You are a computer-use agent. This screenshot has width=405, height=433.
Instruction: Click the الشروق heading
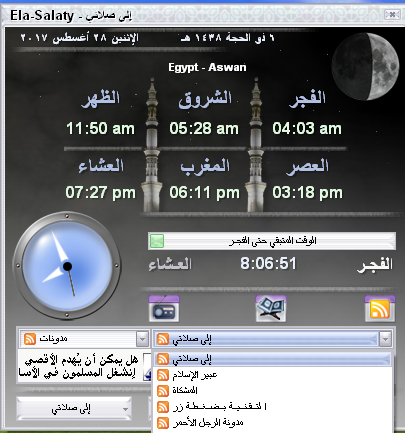coord(205,99)
